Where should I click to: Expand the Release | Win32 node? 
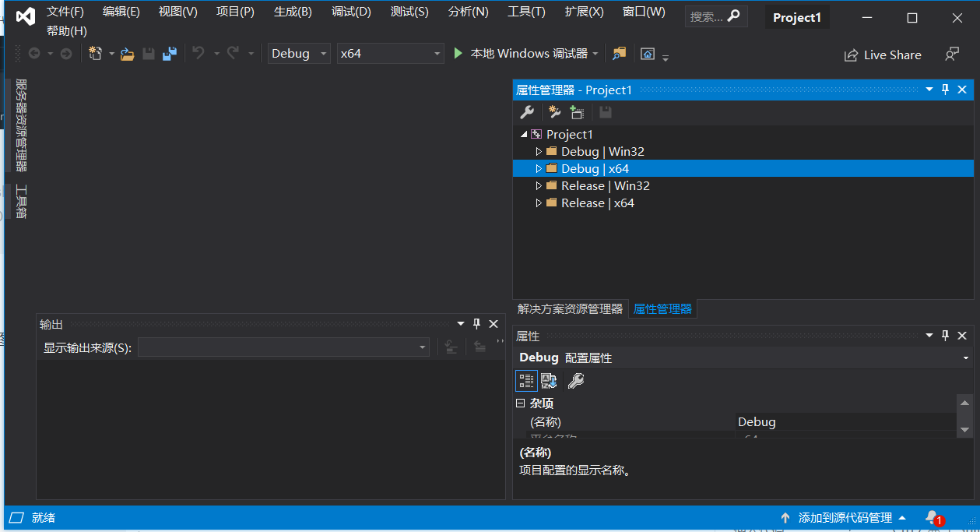[539, 186]
